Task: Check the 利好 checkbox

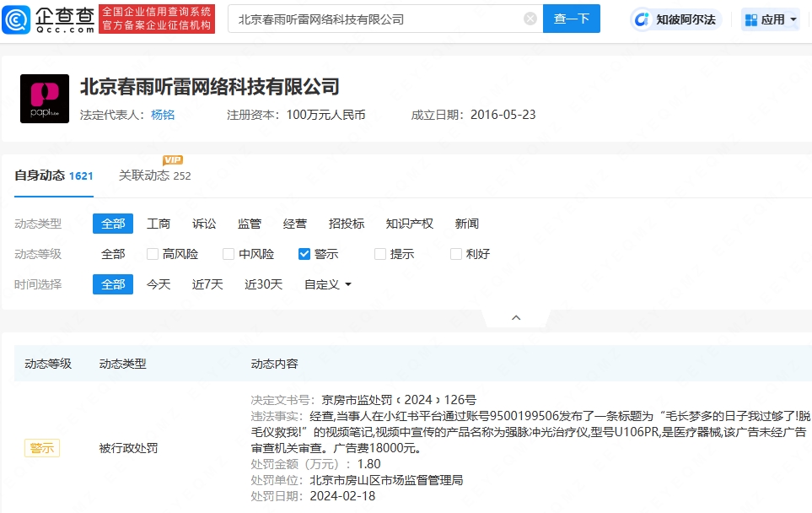Action: pyautogui.click(x=456, y=254)
